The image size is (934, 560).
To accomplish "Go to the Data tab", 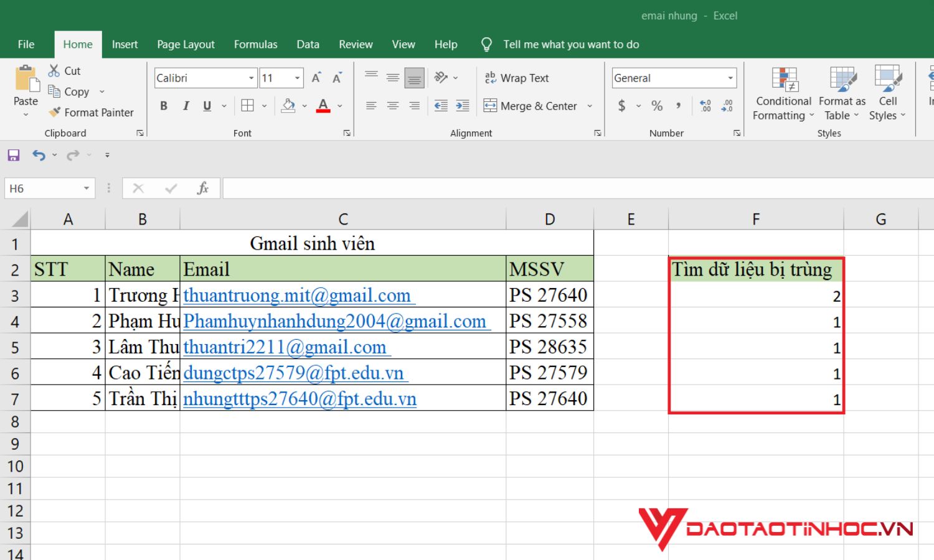I will click(x=308, y=44).
